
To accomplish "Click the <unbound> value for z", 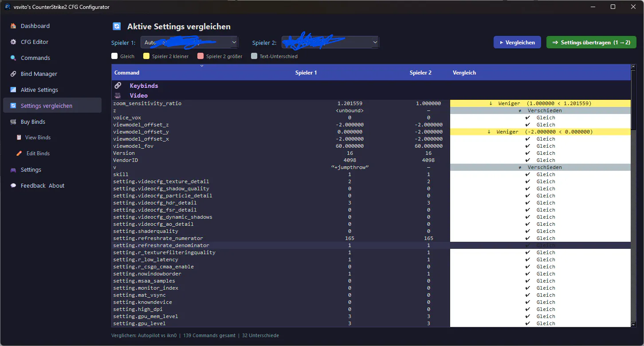I will point(350,110).
